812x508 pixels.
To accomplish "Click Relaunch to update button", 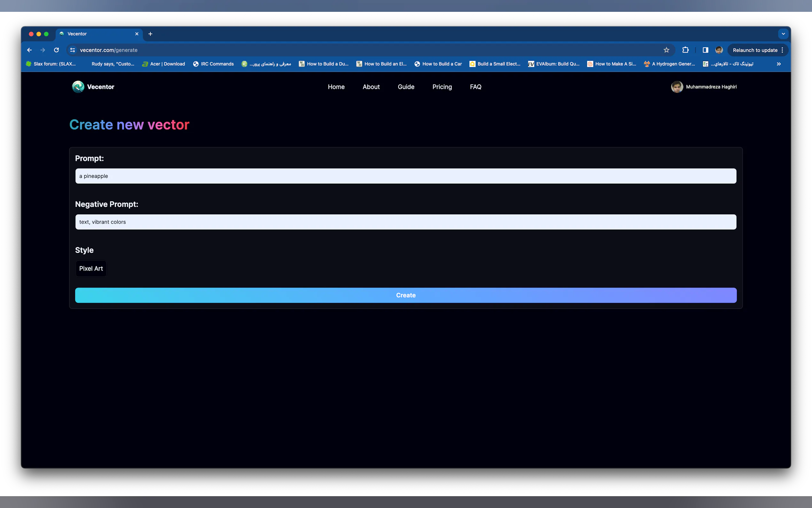I will click(x=754, y=50).
